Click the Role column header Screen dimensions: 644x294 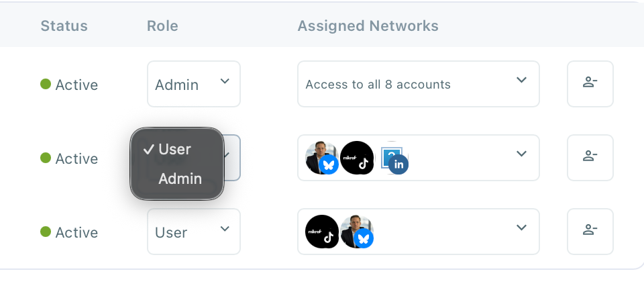[162, 26]
